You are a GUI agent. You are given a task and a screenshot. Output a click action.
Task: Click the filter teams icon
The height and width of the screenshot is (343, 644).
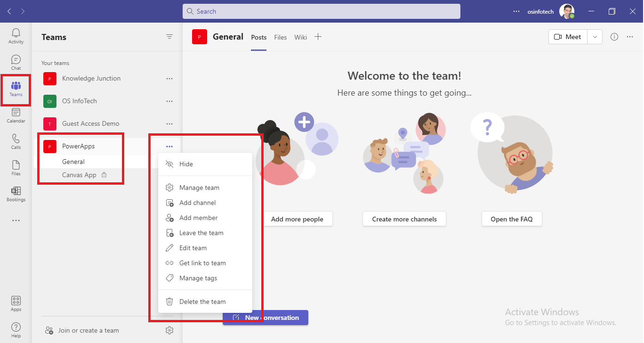[x=169, y=37]
